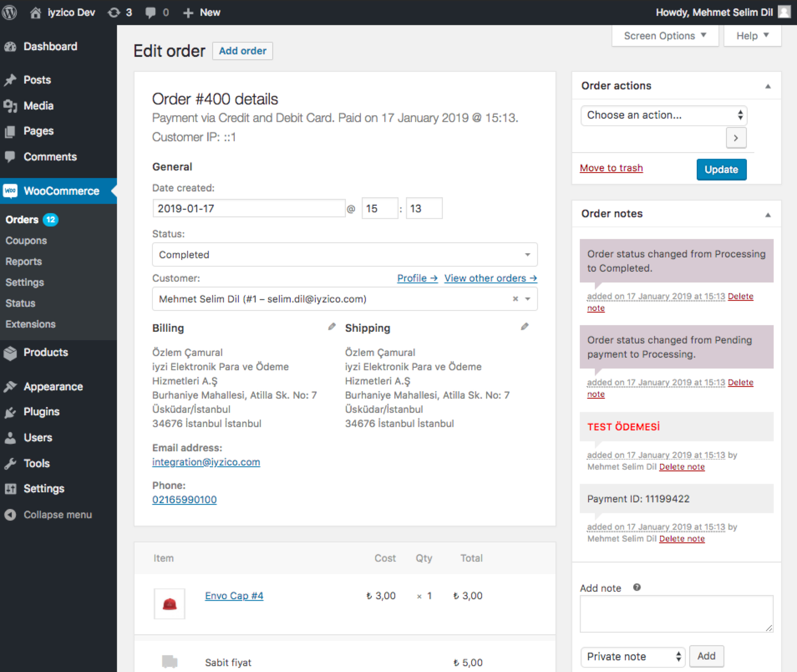The width and height of the screenshot is (797, 672).
Task: Apply the order action arrow button
Action: pos(736,138)
